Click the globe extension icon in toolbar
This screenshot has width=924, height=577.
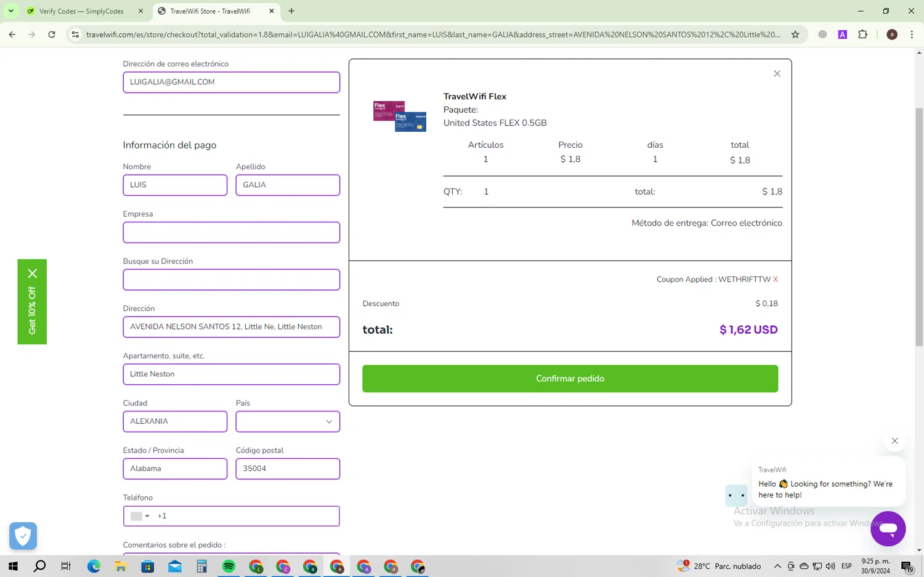click(822, 34)
